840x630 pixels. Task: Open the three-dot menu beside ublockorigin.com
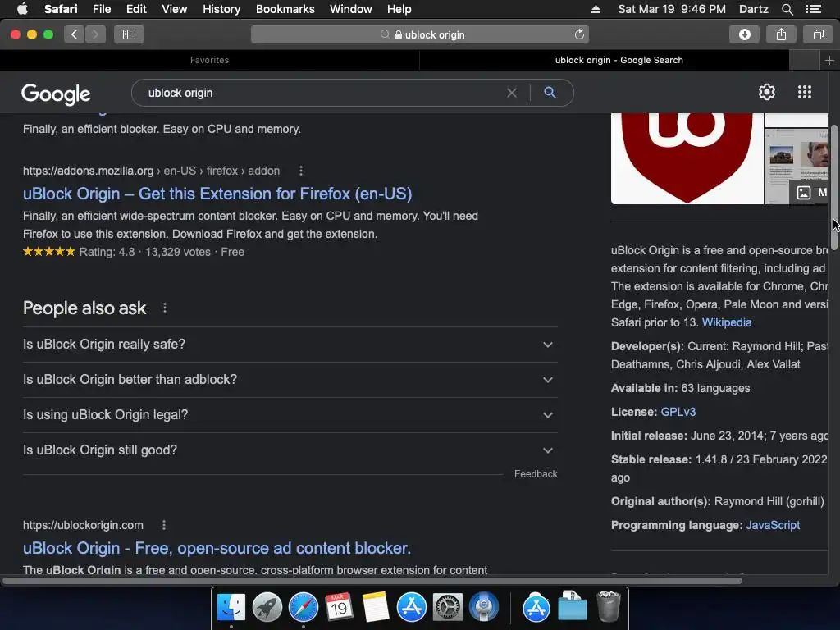(x=164, y=526)
